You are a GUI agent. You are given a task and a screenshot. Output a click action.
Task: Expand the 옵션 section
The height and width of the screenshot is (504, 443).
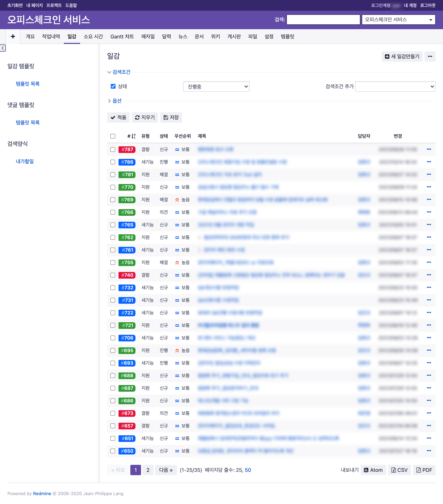coord(116,101)
